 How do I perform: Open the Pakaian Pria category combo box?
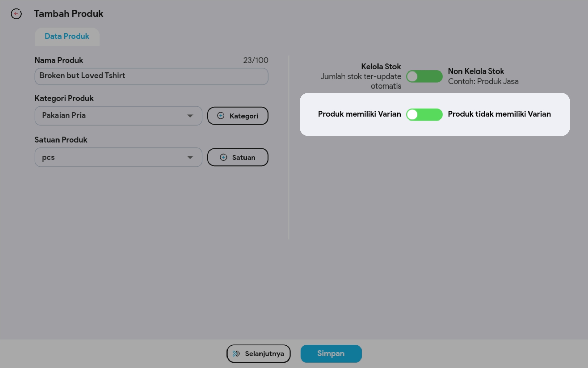[112, 116]
